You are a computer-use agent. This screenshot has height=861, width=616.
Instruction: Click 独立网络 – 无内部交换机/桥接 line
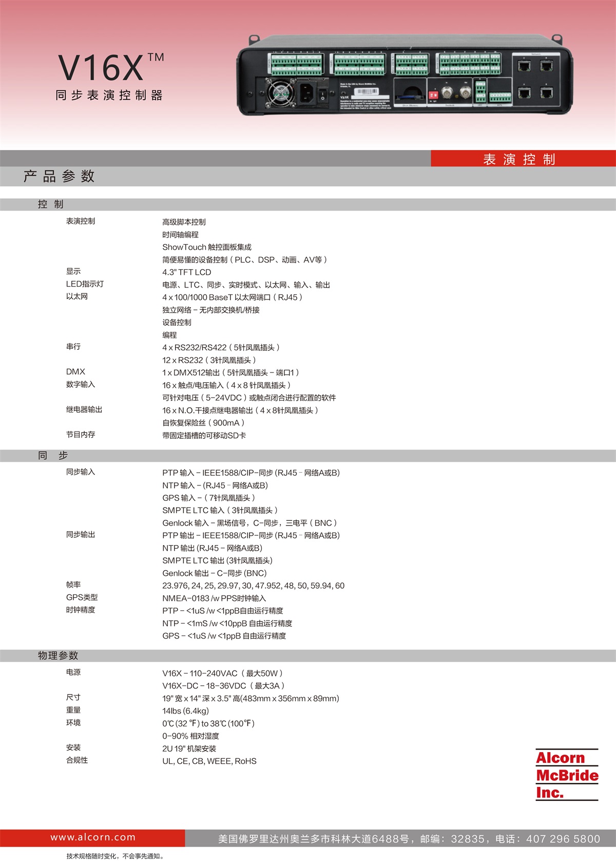click(x=211, y=310)
